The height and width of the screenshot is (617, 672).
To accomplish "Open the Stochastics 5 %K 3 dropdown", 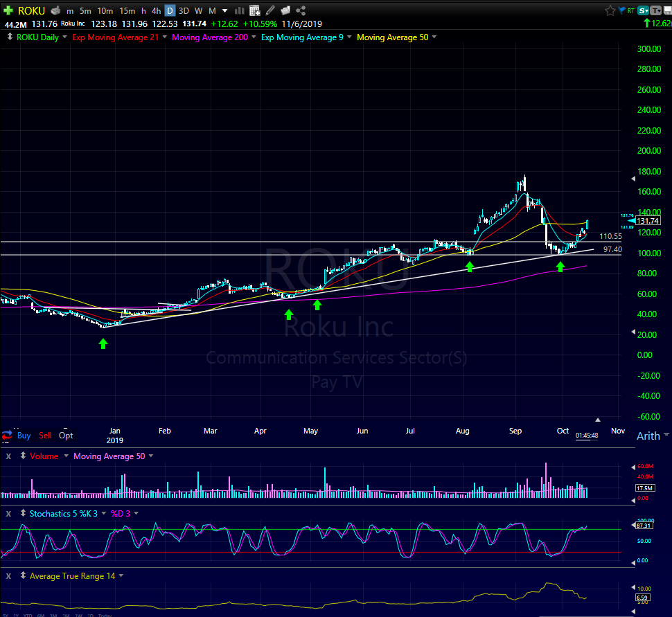I will pos(104,513).
